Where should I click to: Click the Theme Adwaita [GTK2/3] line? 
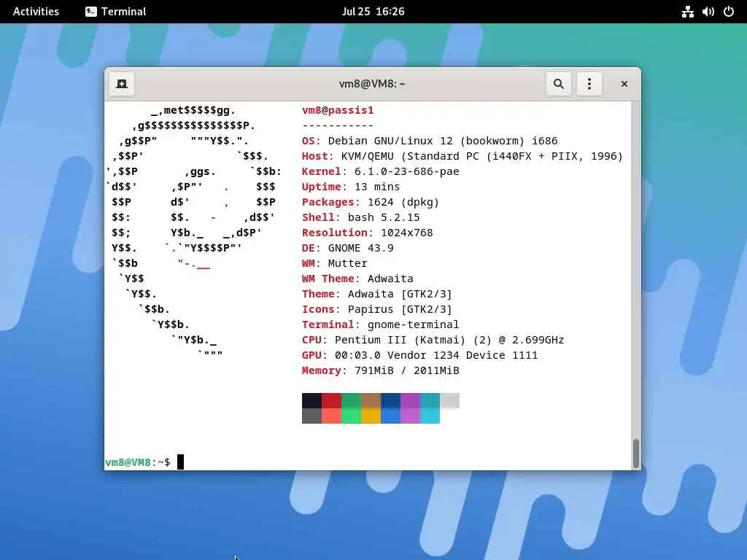click(377, 294)
